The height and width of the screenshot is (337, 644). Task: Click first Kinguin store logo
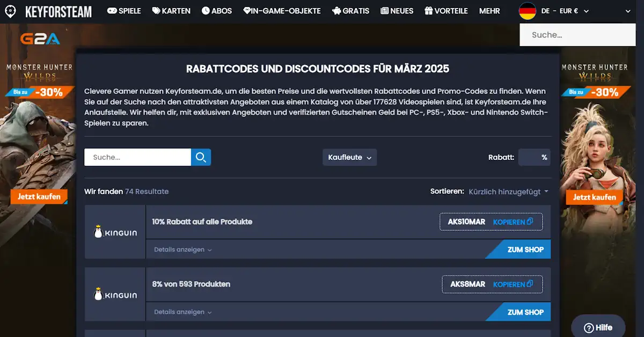point(115,232)
